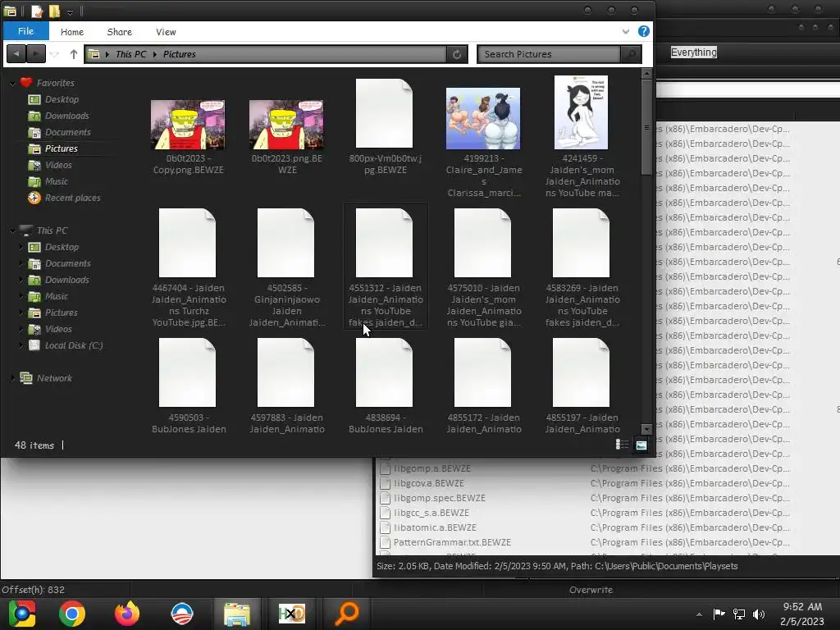Screen dimensions: 840x630
Task: Select Music folder icon under This PC
Action: point(34,296)
